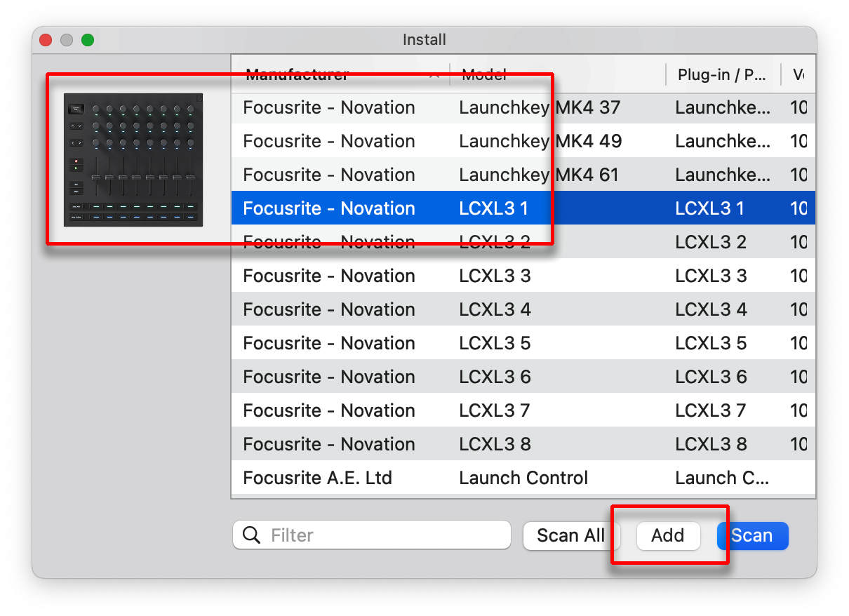Screen dimensions: 849x616
Task: Click the Scan All button
Action: (x=570, y=536)
